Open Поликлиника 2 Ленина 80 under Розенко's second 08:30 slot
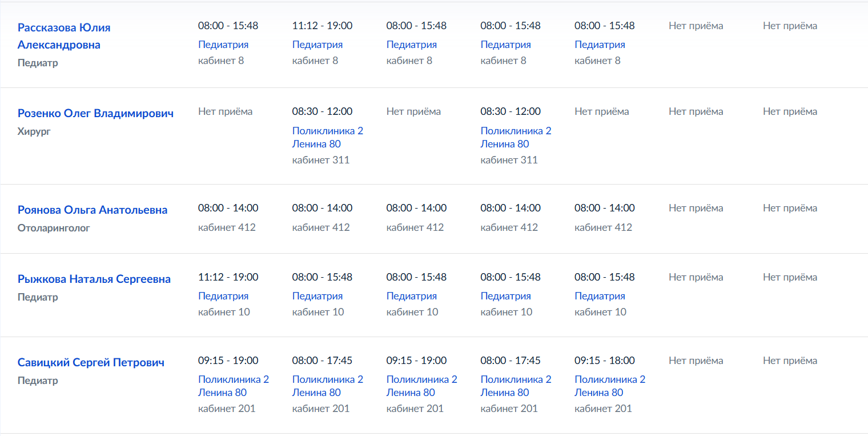This screenshot has width=868, height=436. click(516, 137)
